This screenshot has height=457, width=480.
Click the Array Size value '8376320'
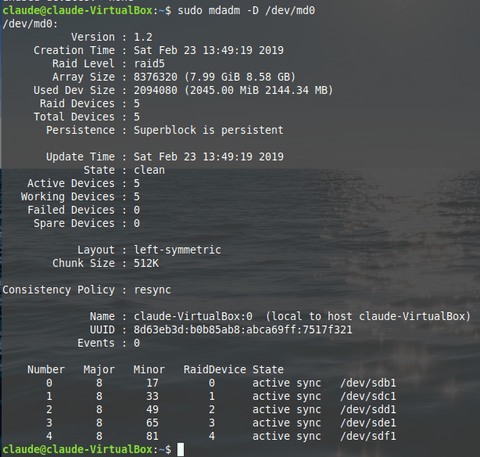tap(155, 77)
